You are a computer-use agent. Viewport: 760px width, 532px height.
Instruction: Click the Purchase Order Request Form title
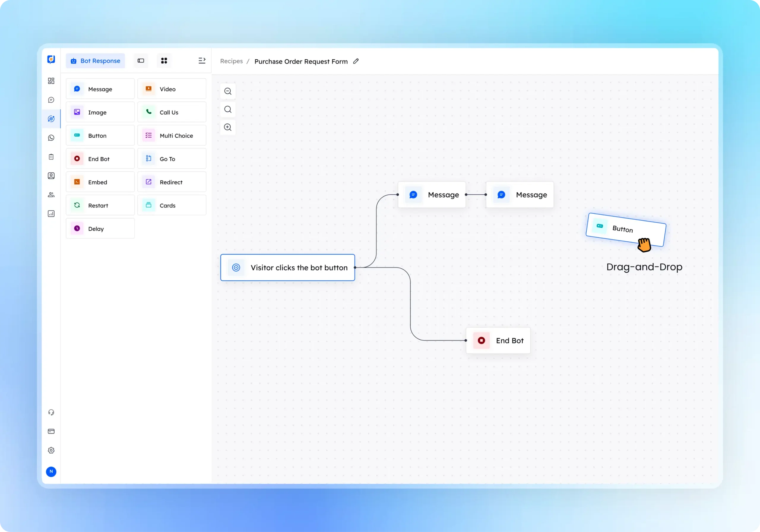tap(301, 61)
